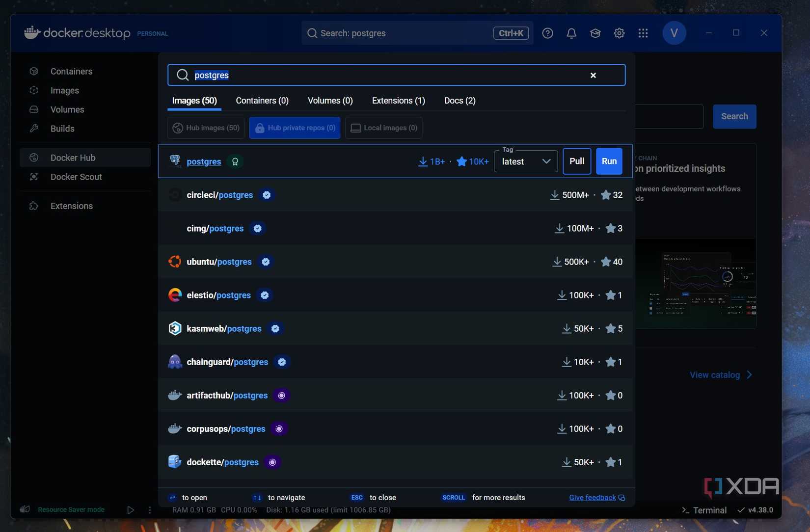
Task: Open the apps grid menu
Action: click(x=643, y=33)
